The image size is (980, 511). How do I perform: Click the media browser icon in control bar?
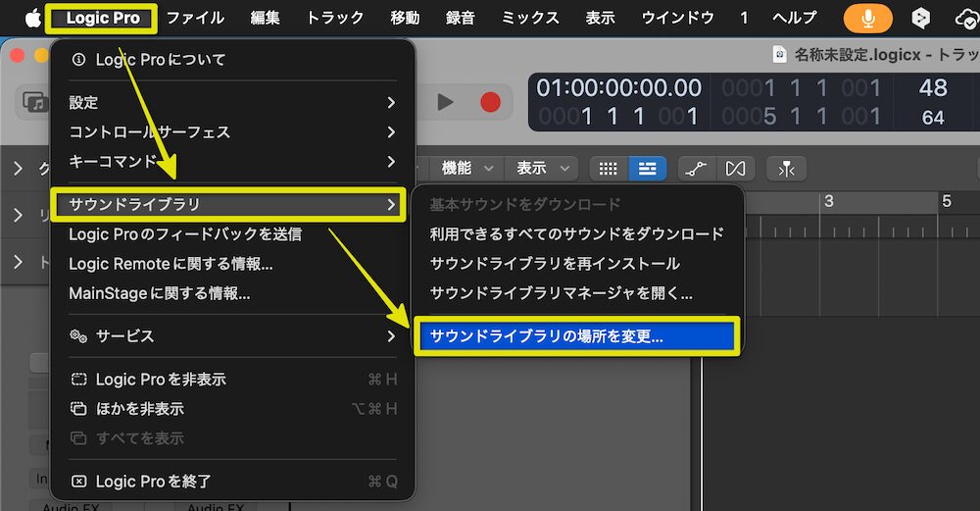pyautogui.click(x=34, y=102)
